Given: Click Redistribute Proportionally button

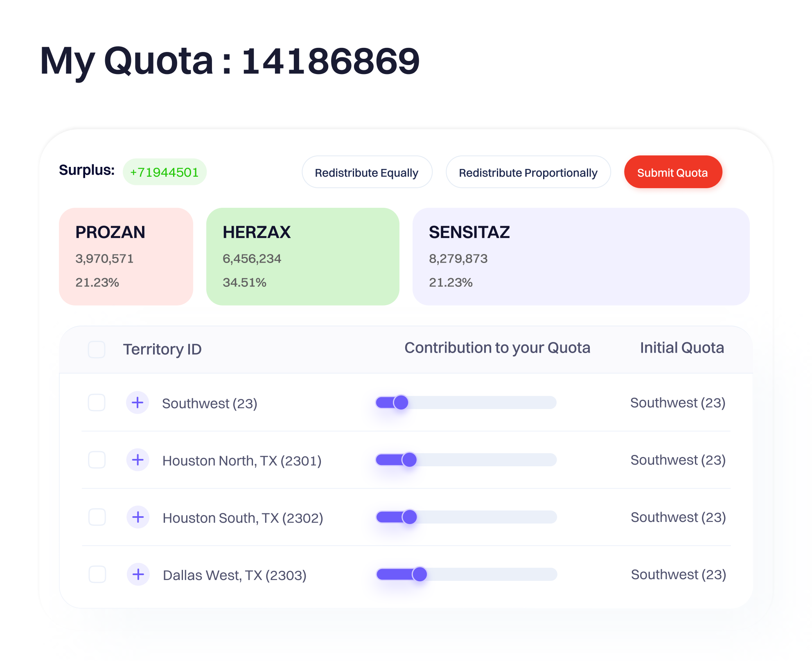Looking at the screenshot, I should point(528,172).
